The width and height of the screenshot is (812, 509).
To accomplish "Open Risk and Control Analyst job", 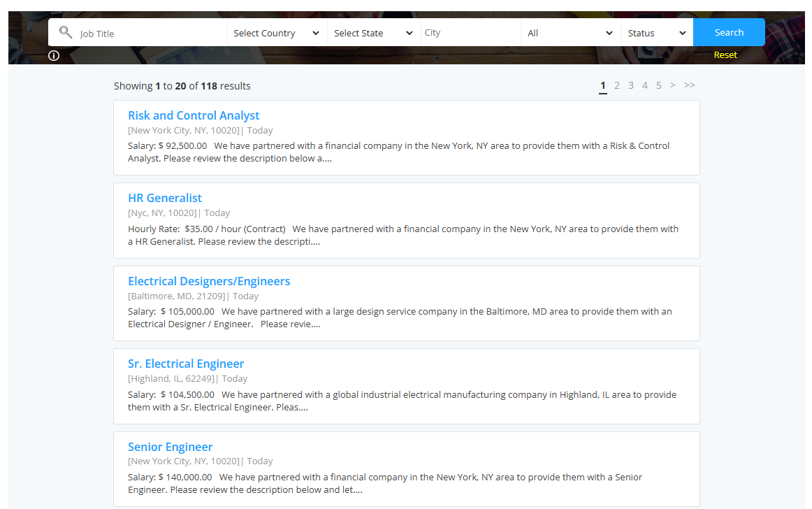I will click(194, 115).
